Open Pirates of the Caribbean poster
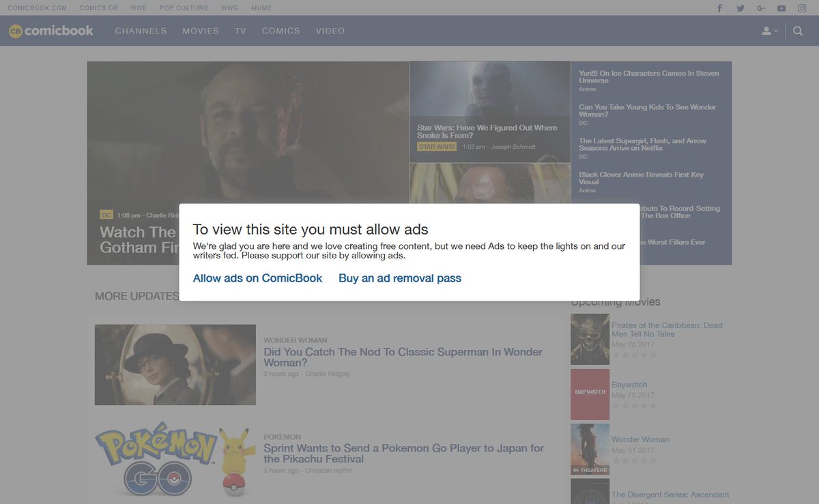 click(590, 339)
